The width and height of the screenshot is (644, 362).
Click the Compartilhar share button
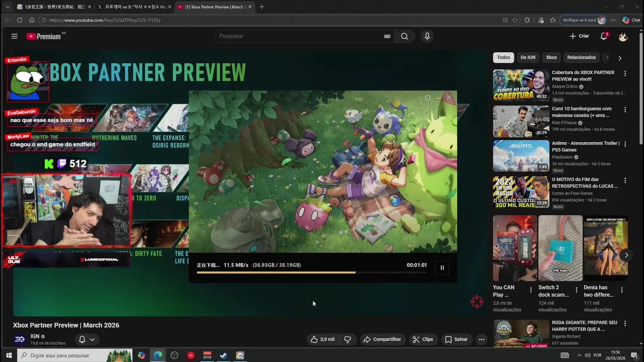point(382,339)
